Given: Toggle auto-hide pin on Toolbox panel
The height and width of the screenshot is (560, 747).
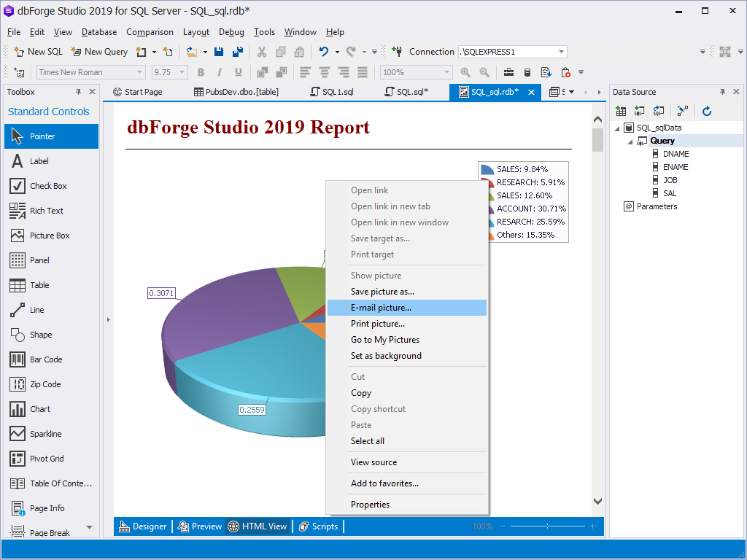Looking at the screenshot, I should (79, 92).
